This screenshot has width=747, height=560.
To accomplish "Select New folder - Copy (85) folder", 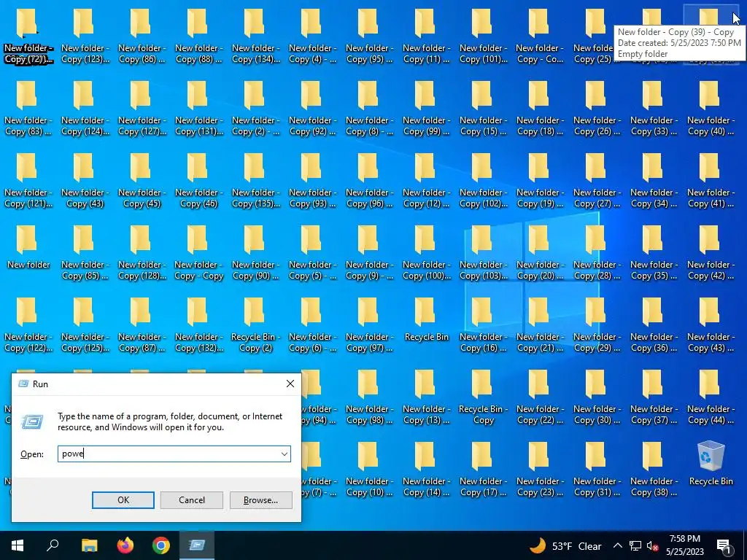I will [x=85, y=253].
